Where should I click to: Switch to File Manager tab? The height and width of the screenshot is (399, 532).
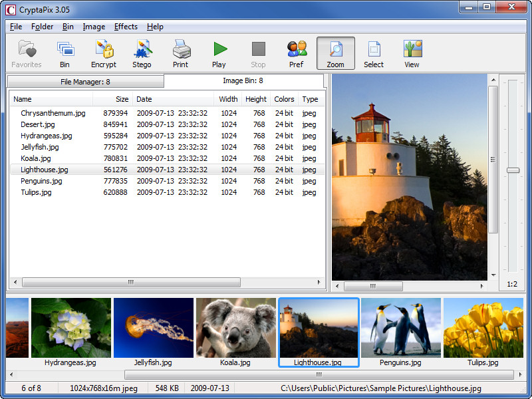[x=85, y=82]
